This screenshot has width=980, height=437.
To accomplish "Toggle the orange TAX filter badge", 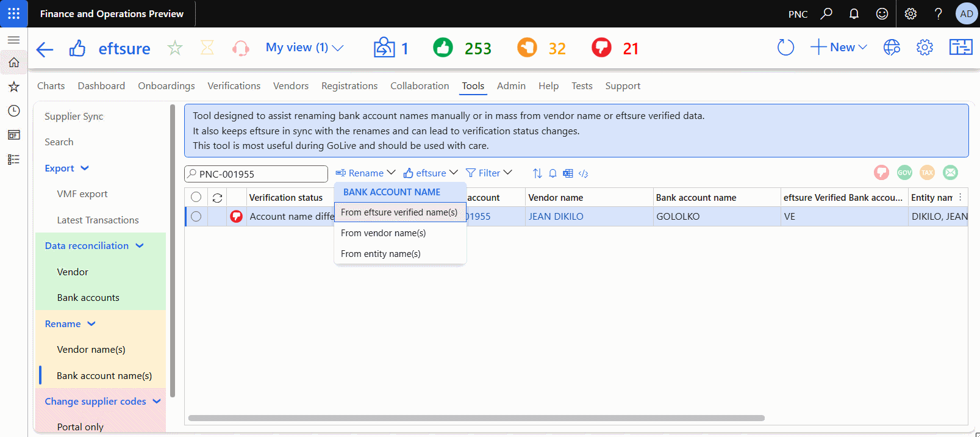I will (927, 173).
